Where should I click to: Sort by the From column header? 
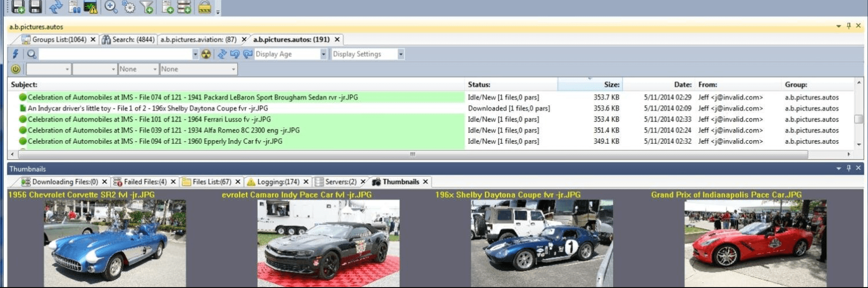pos(738,84)
